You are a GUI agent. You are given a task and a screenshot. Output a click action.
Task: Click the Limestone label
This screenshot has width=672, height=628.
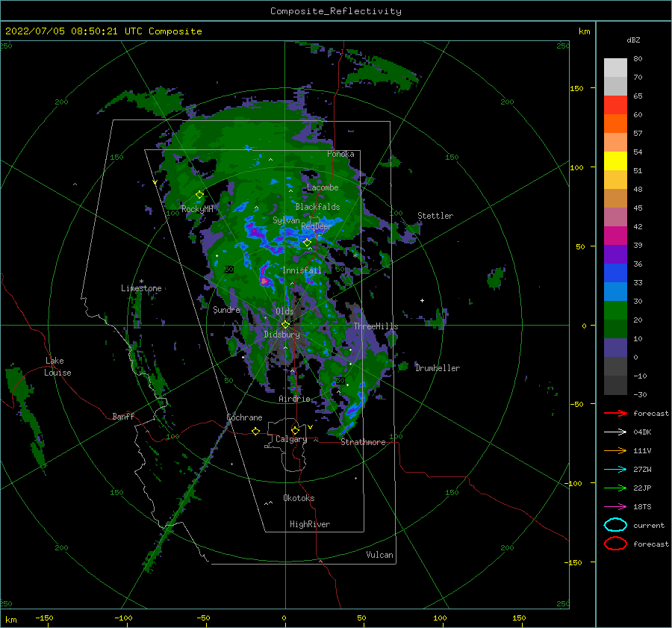141,288
